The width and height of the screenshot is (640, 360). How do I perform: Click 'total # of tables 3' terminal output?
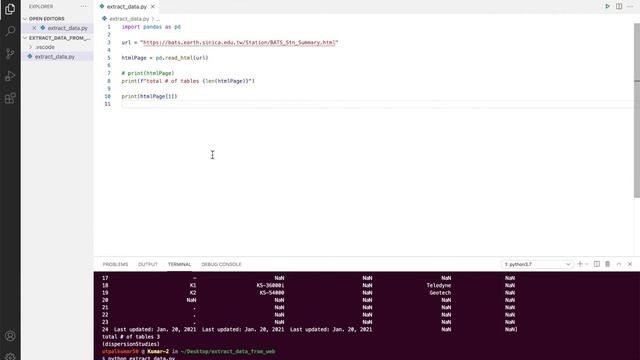click(131, 337)
